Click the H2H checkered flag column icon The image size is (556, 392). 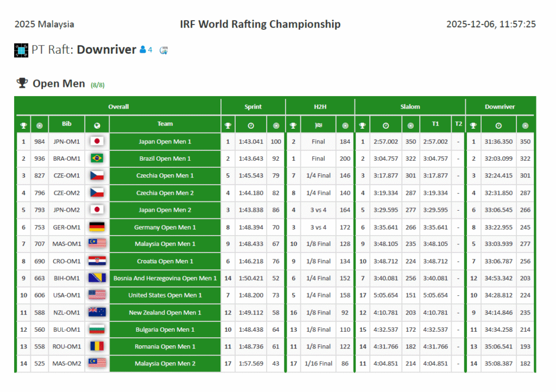318,125
